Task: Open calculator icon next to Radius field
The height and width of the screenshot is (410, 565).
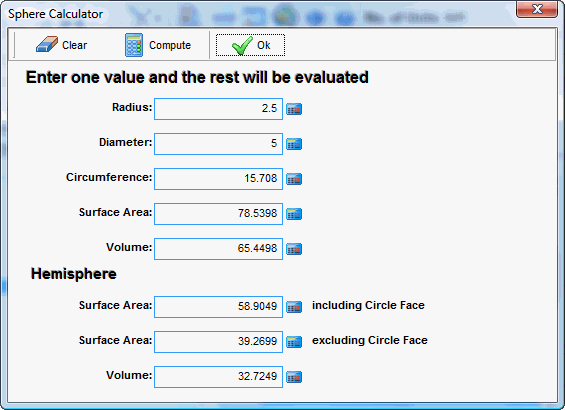Action: [294, 109]
